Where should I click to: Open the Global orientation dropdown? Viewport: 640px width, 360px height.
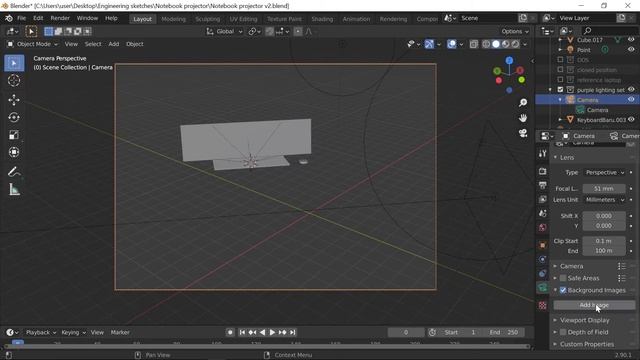point(224,31)
